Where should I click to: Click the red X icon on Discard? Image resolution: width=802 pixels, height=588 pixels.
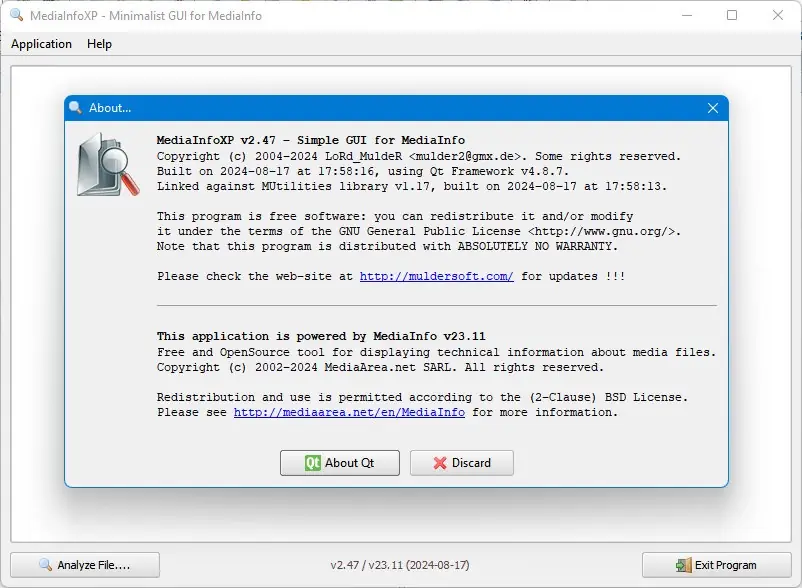tap(440, 463)
